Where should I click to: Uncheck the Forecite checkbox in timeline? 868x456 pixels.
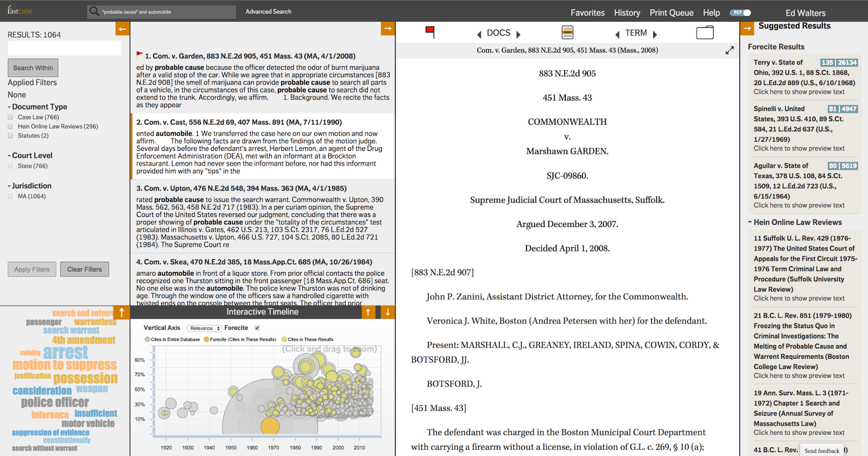click(257, 328)
